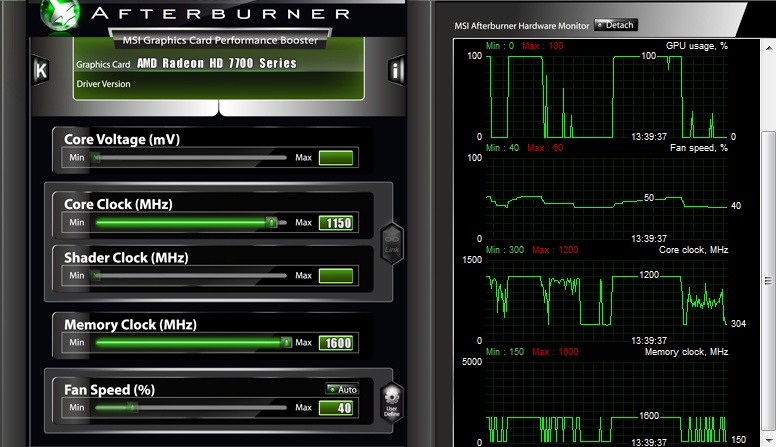
Task: Click the Fan Speed slider handle
Action: click(132, 407)
